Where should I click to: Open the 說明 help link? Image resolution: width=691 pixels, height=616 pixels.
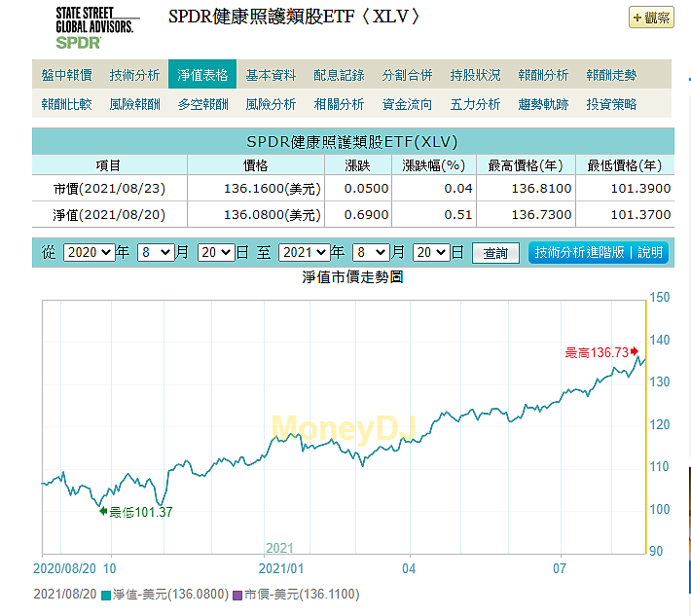(x=650, y=252)
